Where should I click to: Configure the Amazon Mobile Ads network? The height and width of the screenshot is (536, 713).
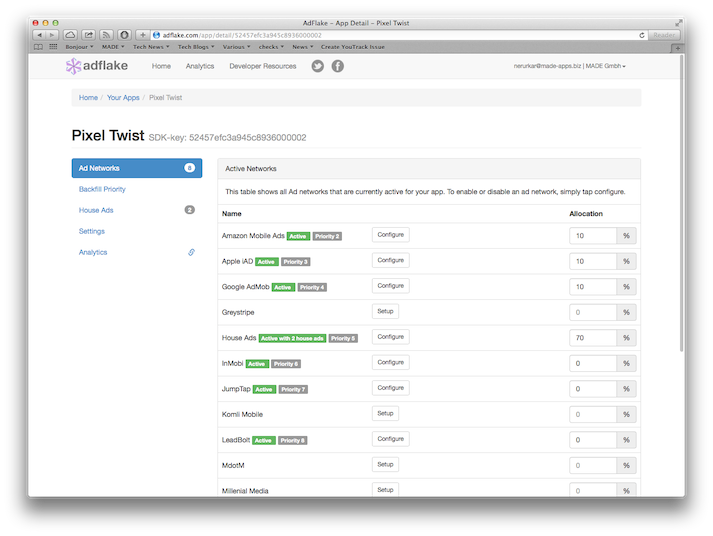click(x=391, y=235)
